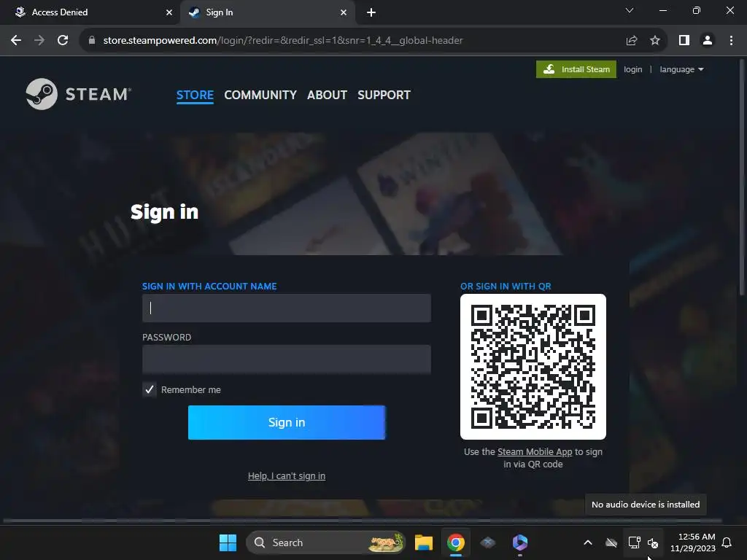
Task: Open notifications bell icon
Action: coord(727,542)
